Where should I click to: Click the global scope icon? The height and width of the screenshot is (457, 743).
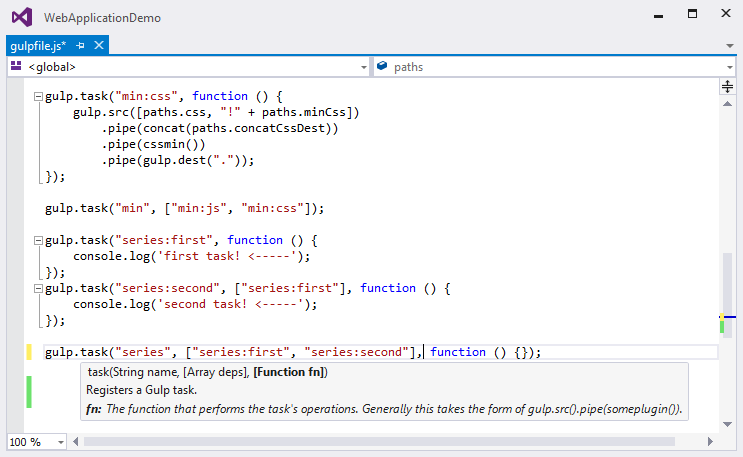click(x=16, y=67)
